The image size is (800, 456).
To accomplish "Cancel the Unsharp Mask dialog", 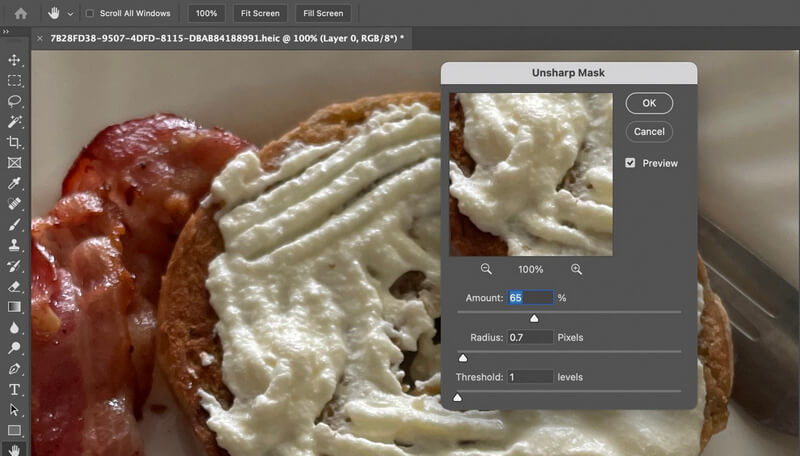I will pos(649,131).
